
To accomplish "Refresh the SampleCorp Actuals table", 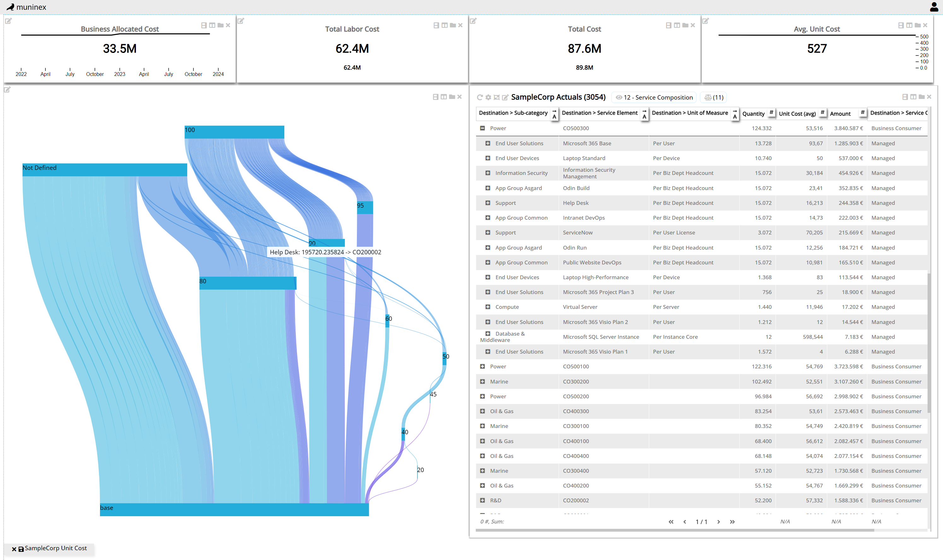I will (480, 97).
